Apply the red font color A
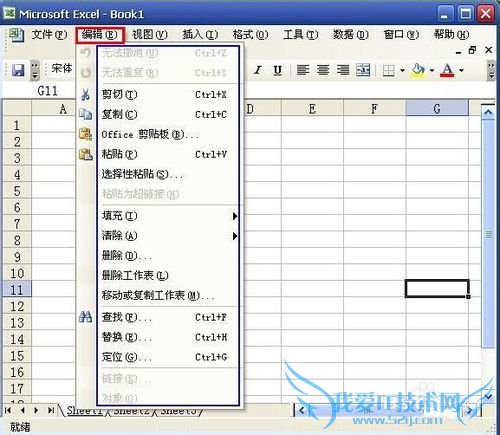500x435 pixels. (447, 70)
